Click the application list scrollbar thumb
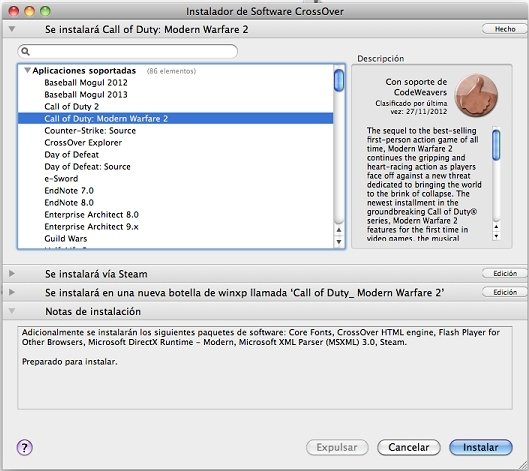This screenshot has height=471, width=529. 339,80
